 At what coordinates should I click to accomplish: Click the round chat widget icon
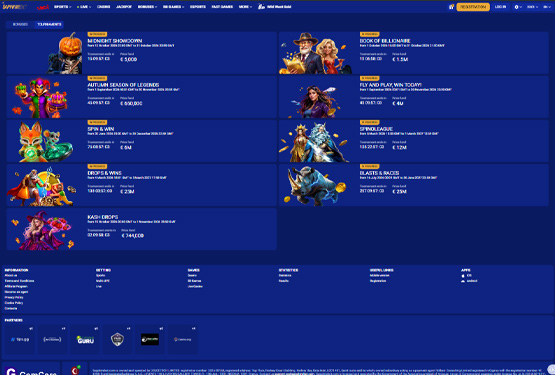(x=551, y=369)
